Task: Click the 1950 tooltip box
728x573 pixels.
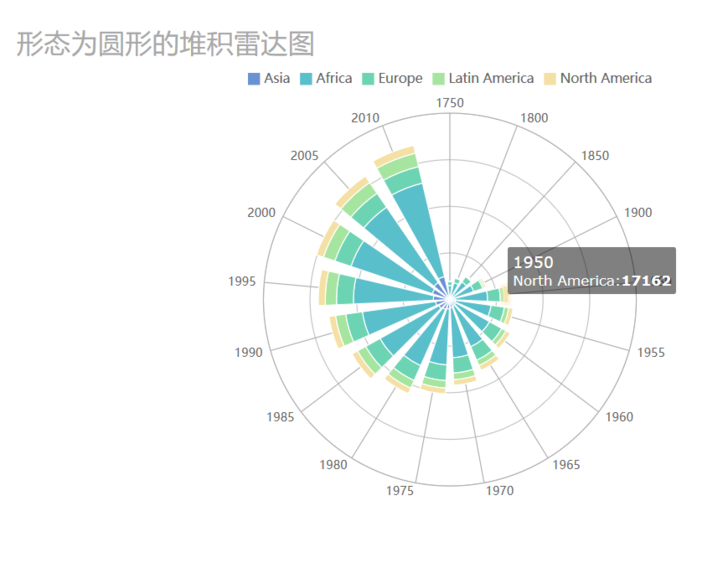Action: point(591,271)
